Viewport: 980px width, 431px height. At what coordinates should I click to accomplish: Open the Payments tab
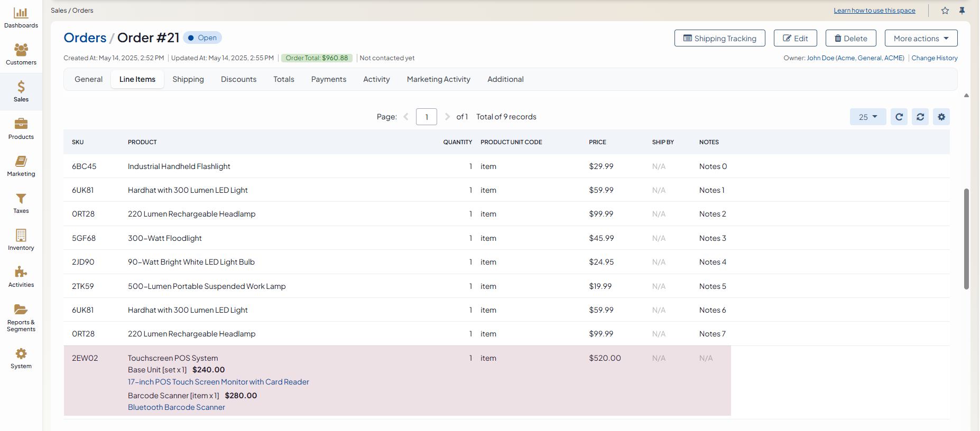(x=328, y=79)
